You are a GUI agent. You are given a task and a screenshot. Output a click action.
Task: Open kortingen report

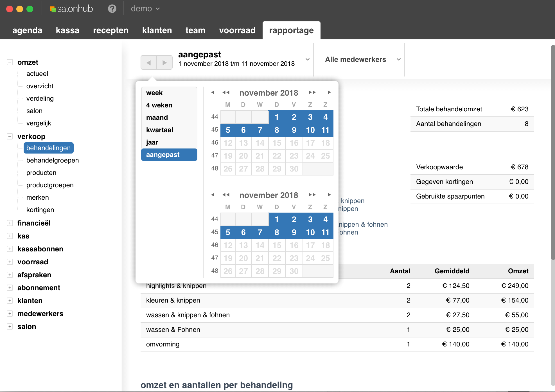coord(40,210)
